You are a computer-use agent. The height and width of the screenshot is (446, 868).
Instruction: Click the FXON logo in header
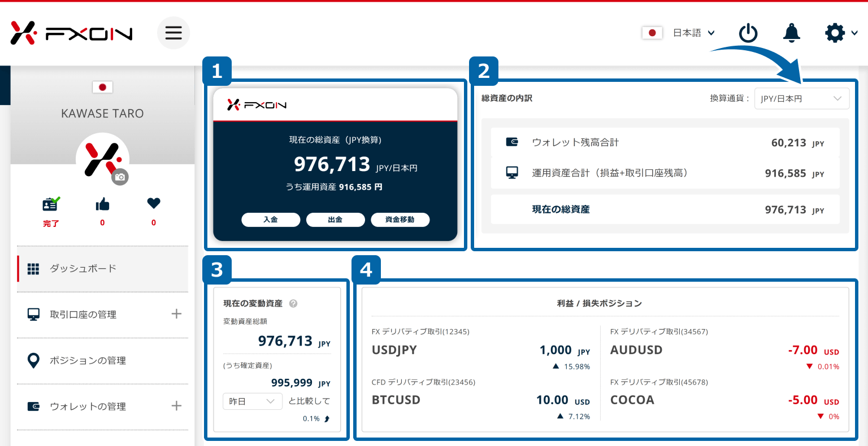71,33
